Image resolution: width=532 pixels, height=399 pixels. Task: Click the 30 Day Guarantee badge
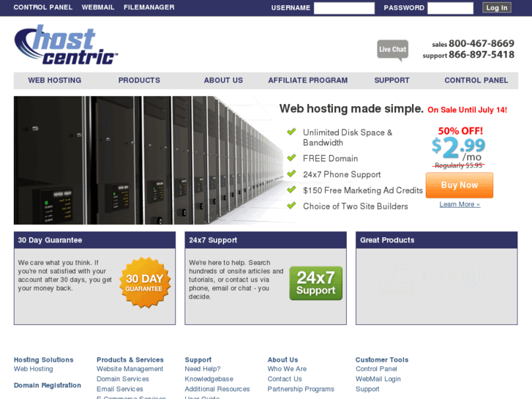[145, 283]
